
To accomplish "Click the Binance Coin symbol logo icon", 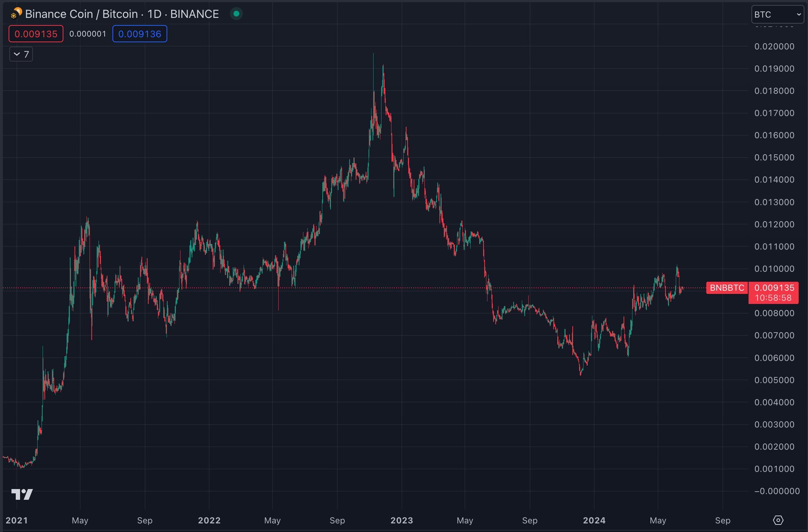I will pos(16,14).
